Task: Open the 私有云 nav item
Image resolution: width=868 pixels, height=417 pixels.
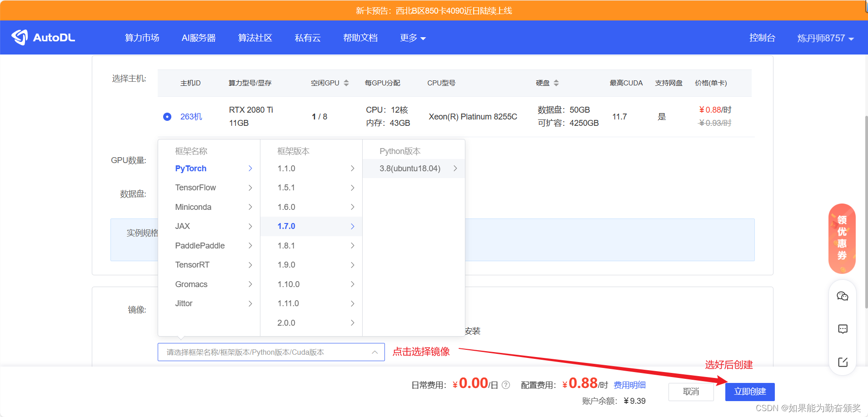Action: [308, 38]
